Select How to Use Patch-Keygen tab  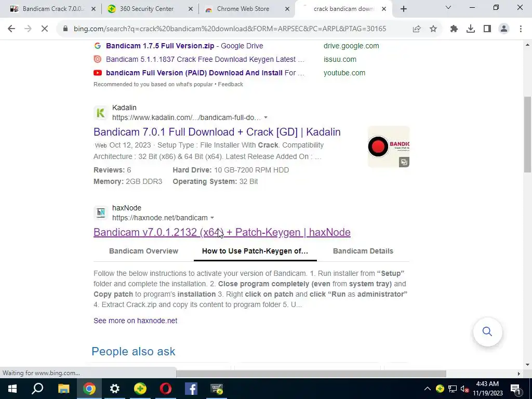255,251
